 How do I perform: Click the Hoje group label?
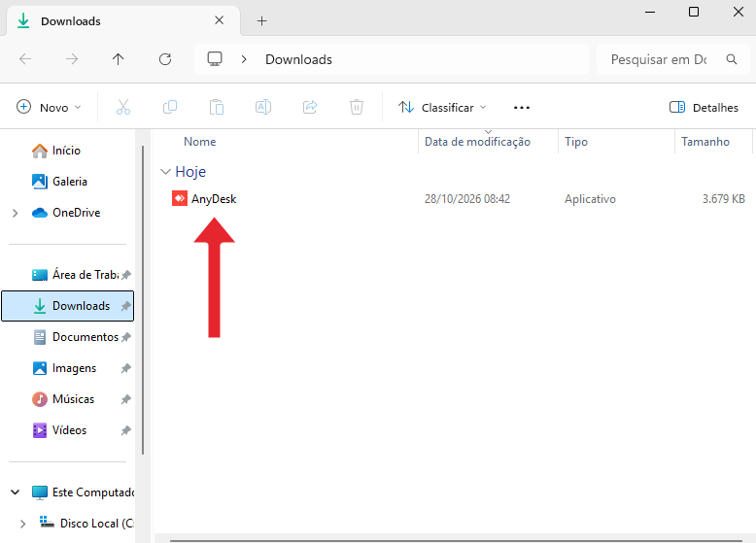pos(190,172)
